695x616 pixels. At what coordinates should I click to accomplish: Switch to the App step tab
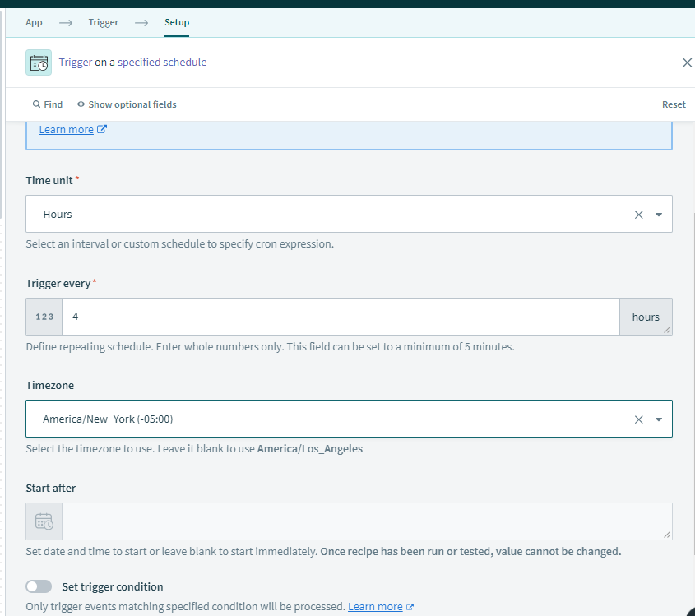34,22
